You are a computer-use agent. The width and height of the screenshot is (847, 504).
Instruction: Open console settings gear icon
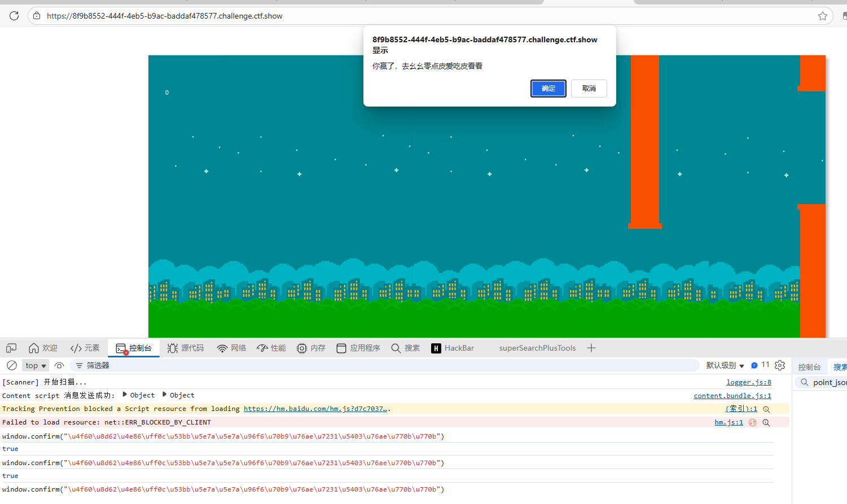coord(780,365)
